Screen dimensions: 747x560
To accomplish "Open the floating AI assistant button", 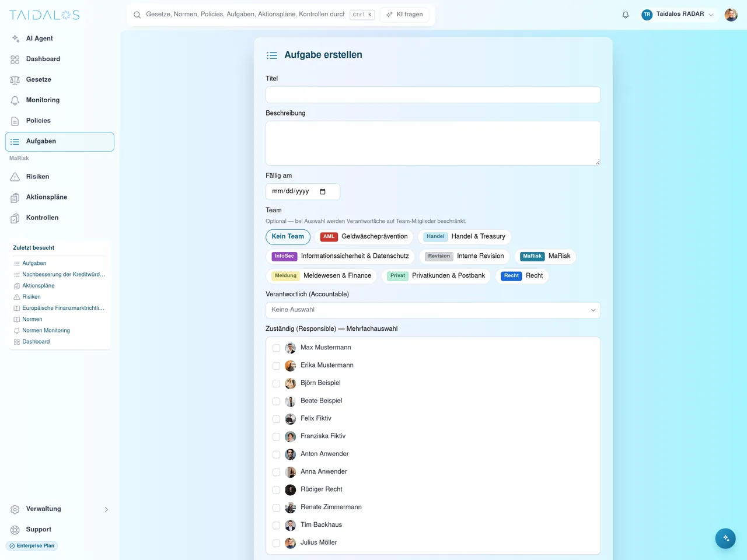I will [x=725, y=538].
